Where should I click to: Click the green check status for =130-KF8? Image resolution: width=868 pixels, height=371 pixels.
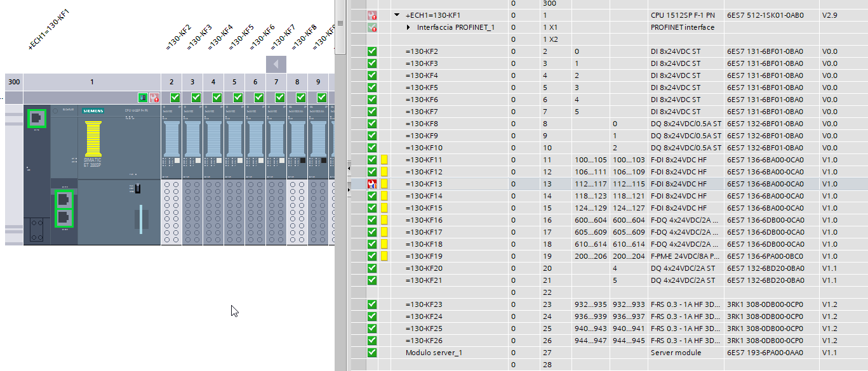tap(372, 124)
